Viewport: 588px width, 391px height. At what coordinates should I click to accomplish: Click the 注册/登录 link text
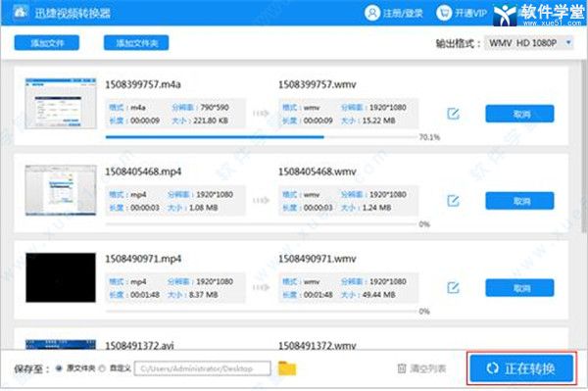[x=403, y=14]
